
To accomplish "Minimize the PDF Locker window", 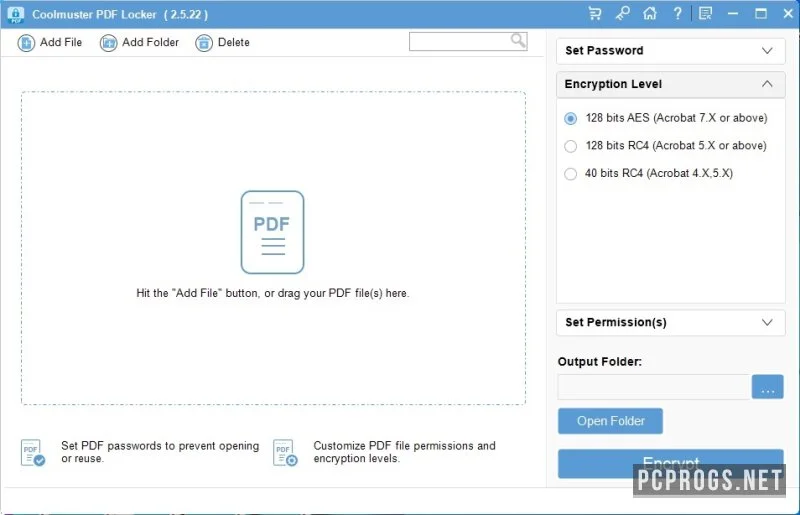I will point(733,14).
